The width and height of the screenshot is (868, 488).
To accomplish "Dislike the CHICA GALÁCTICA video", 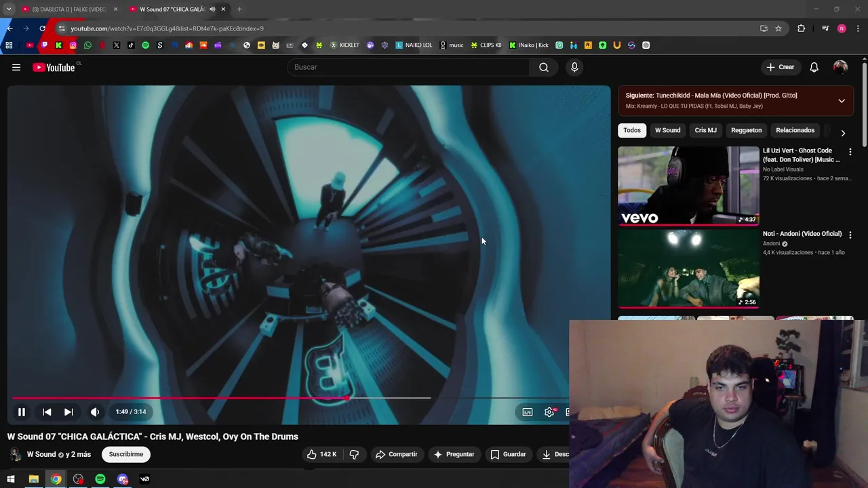I will (354, 454).
